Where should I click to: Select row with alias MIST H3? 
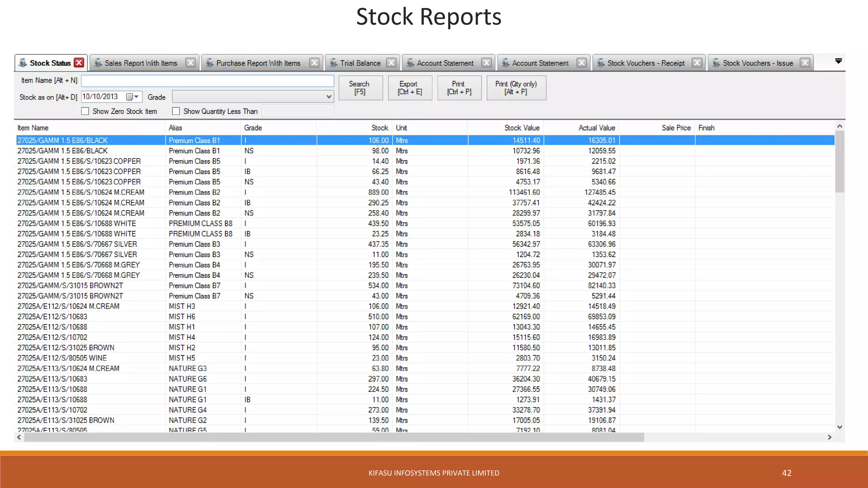point(425,306)
